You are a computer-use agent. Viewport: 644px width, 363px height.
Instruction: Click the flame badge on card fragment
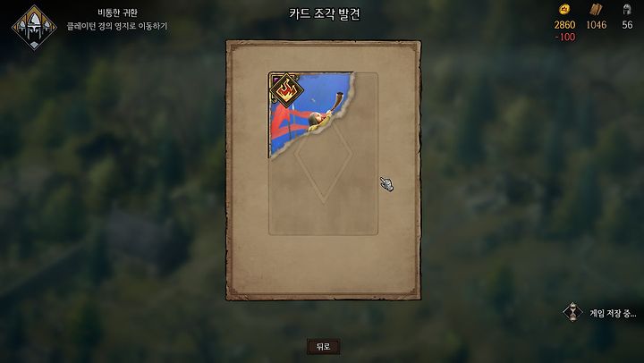pos(287,90)
